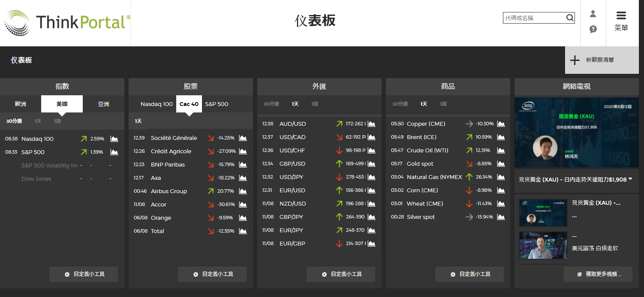Click 獲取更多視頻 button
The width and height of the screenshot is (644, 297).
tap(598, 274)
